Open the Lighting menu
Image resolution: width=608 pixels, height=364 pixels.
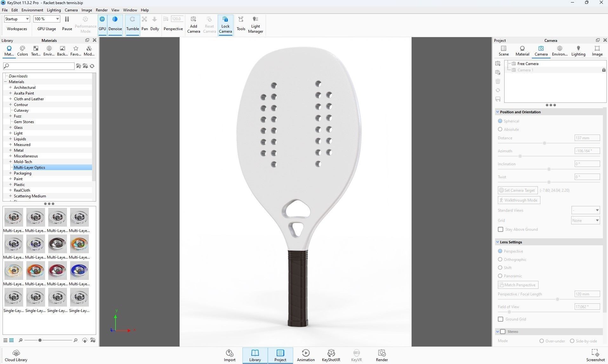click(54, 10)
